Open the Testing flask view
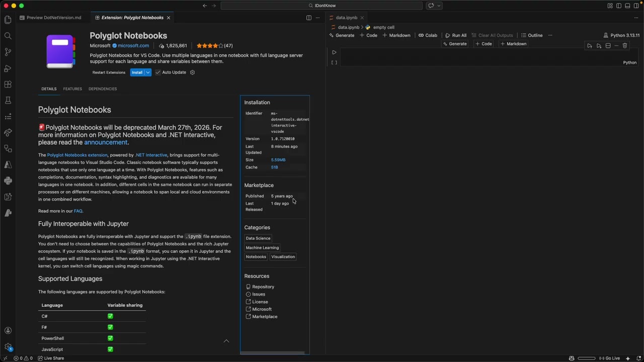 tap(8, 100)
